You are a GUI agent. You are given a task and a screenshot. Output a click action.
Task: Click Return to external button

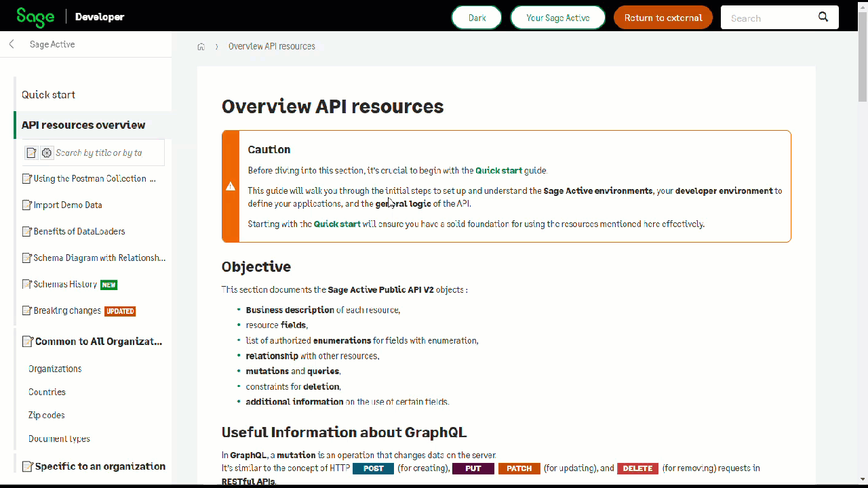coord(663,18)
